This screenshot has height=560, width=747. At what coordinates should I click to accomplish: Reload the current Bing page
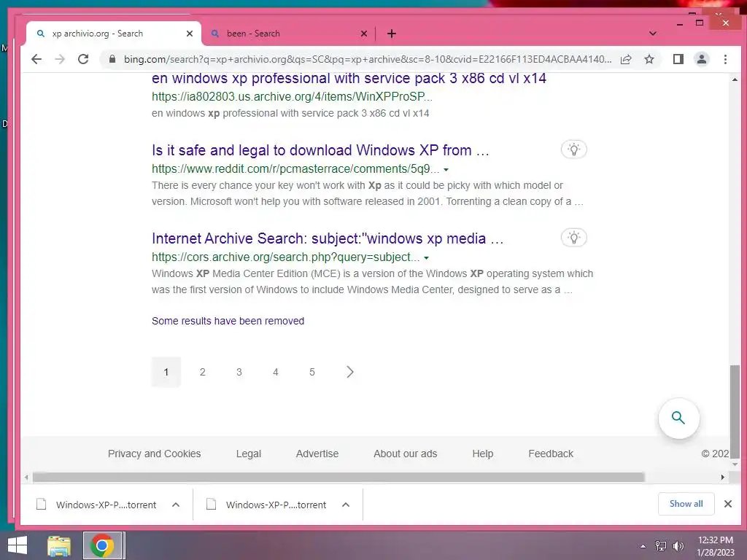click(83, 59)
